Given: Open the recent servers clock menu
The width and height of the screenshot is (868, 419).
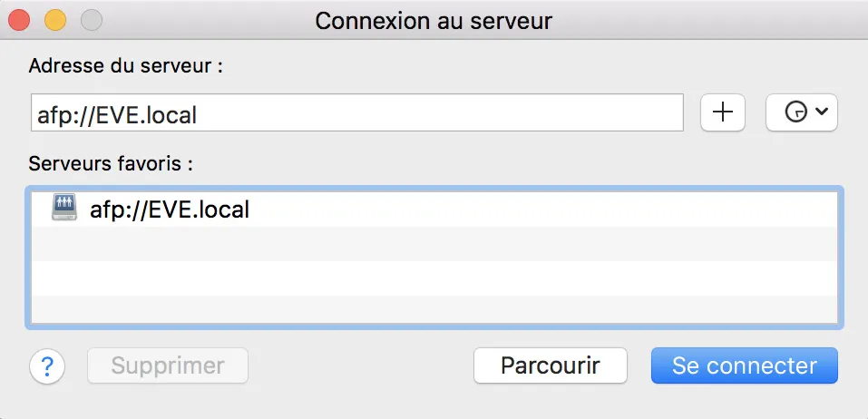Looking at the screenshot, I should pos(801,112).
